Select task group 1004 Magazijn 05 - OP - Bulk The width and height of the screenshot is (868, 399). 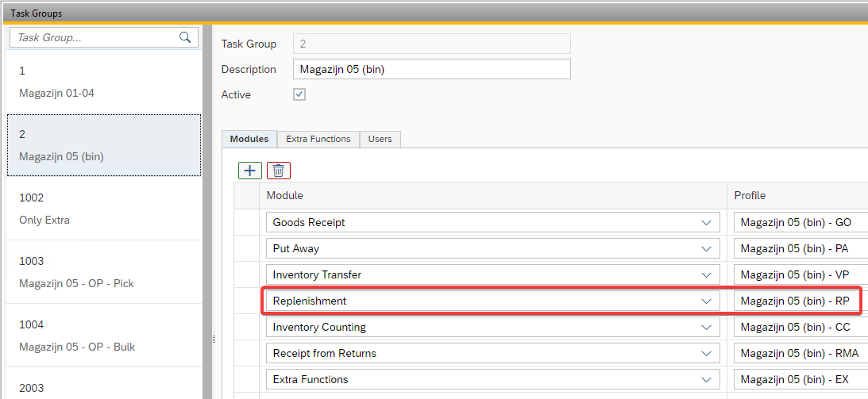(103, 336)
